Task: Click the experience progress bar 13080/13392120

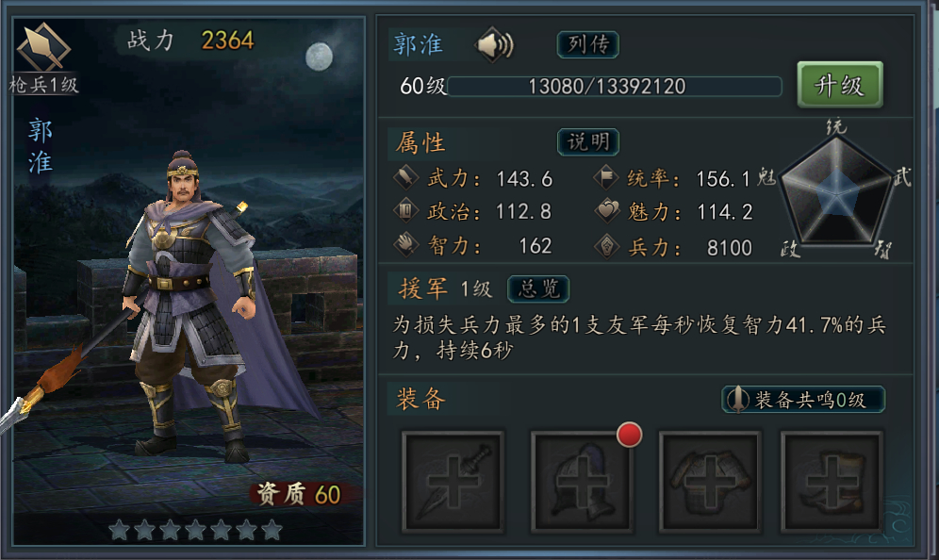Action: pyautogui.click(x=615, y=86)
